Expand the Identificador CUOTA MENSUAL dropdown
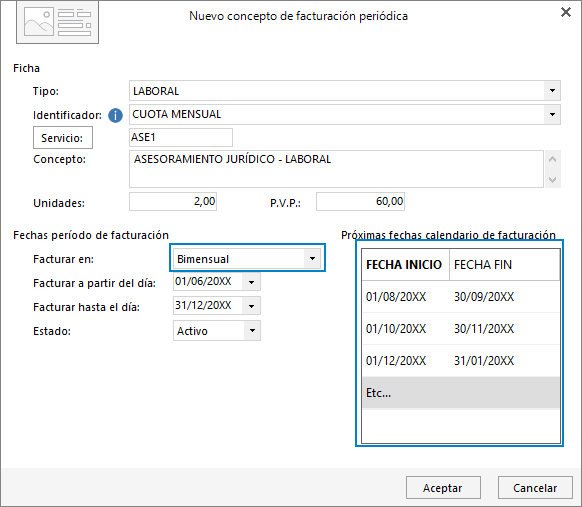 point(552,114)
